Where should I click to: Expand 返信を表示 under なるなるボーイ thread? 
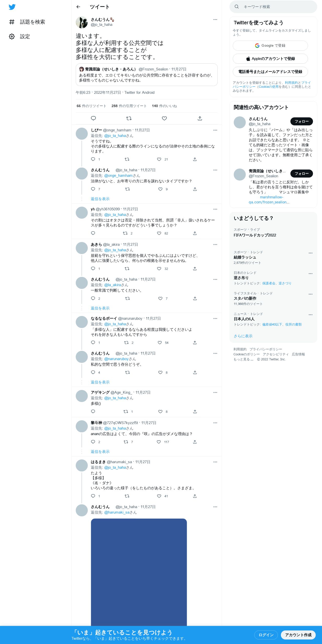pyautogui.click(x=100, y=382)
